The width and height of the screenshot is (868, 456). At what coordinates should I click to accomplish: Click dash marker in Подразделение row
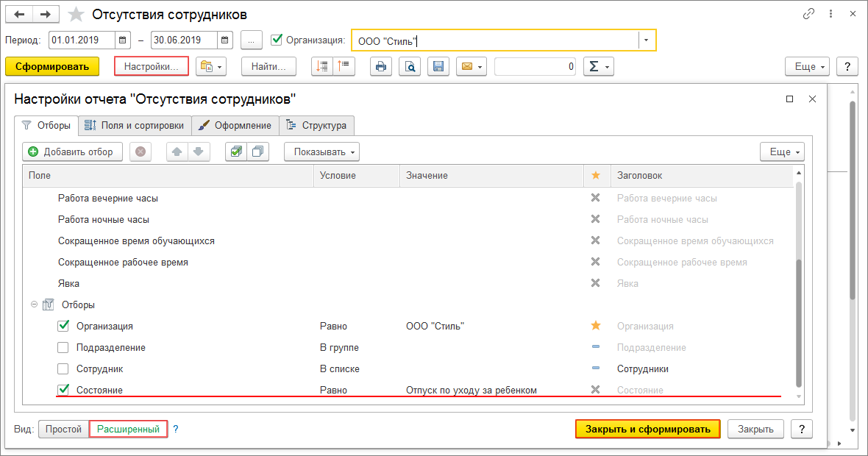point(596,347)
